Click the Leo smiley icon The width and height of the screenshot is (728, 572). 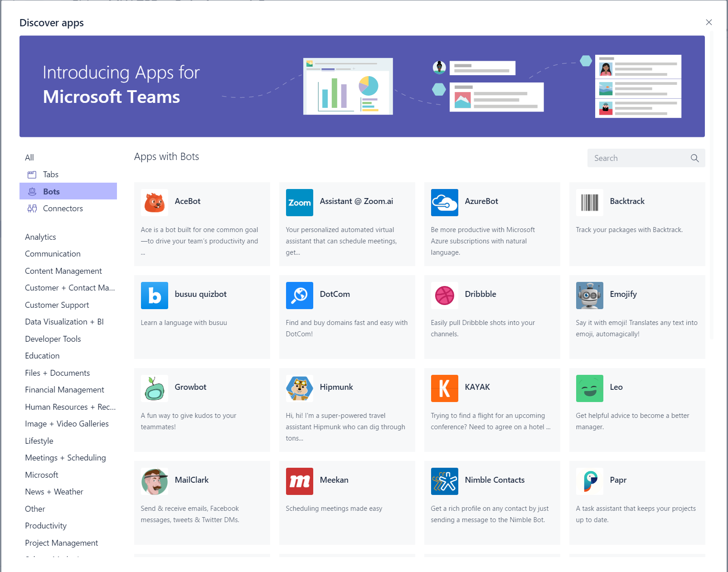click(x=589, y=388)
